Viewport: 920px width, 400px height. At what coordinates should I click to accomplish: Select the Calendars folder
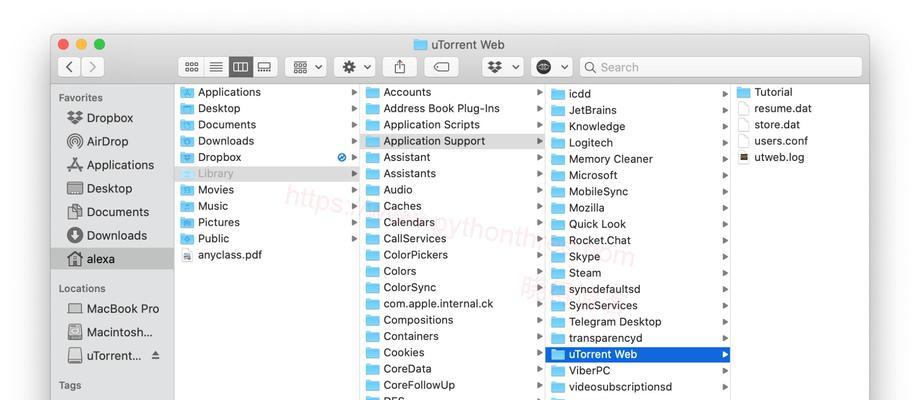[x=453, y=222]
